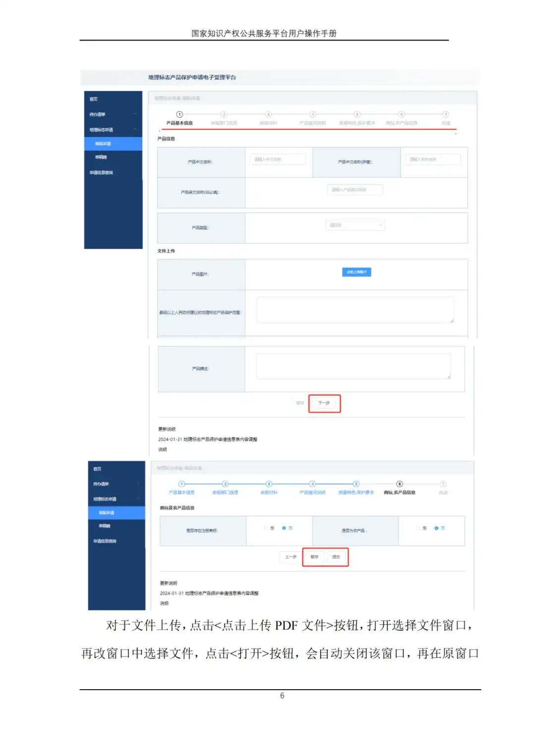Screen dimensions: 535x756
Task: Collapse 地理标志申请 chevron in second screenshot sidebar
Action: point(138,499)
